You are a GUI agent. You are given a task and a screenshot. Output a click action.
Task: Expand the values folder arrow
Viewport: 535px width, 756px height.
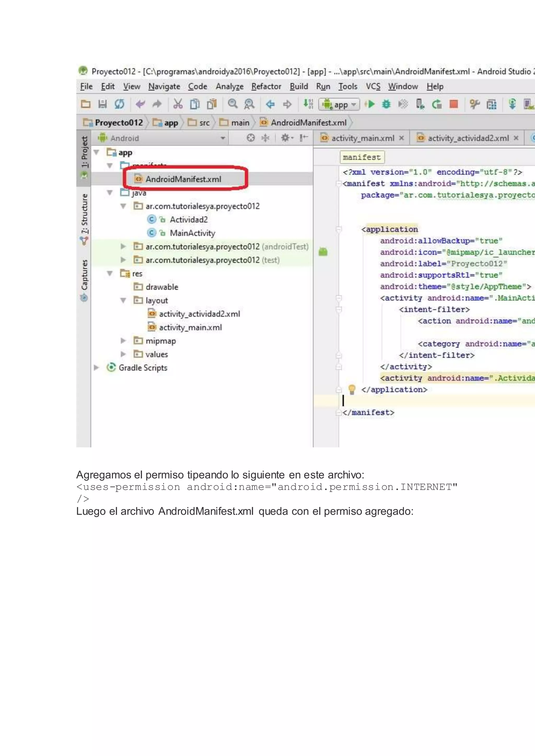124,354
